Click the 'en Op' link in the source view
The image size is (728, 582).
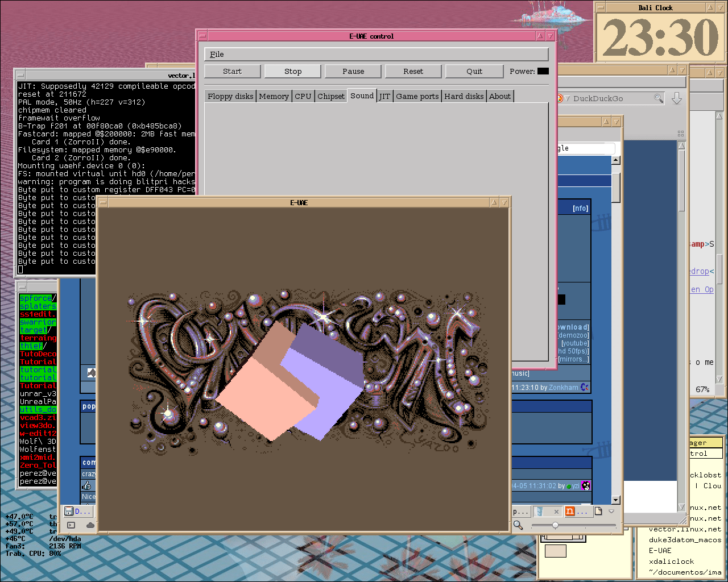point(702,289)
